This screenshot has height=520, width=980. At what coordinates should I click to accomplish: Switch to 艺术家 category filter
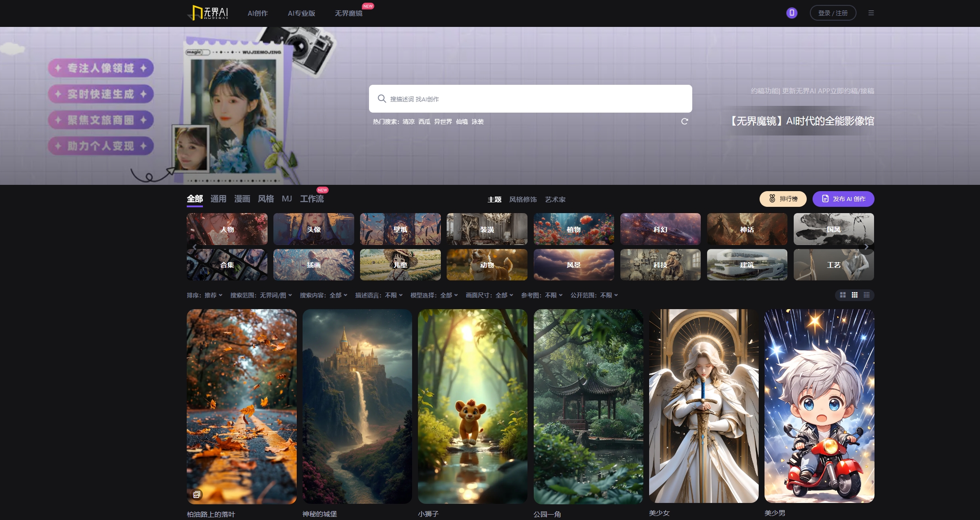[x=555, y=200]
